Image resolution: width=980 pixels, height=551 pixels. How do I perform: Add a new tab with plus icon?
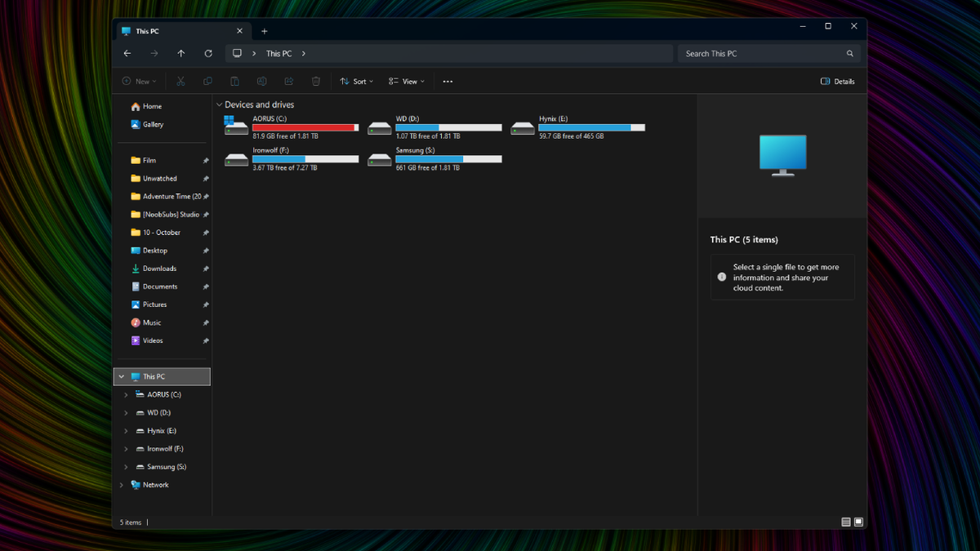pyautogui.click(x=265, y=32)
